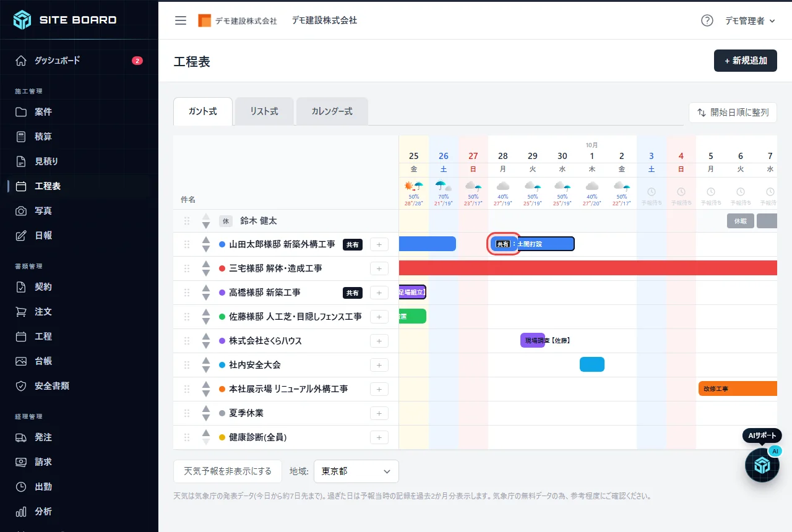Go to ダッシュボード in the sidebar
This screenshot has height=532, width=792.
pos(79,61)
